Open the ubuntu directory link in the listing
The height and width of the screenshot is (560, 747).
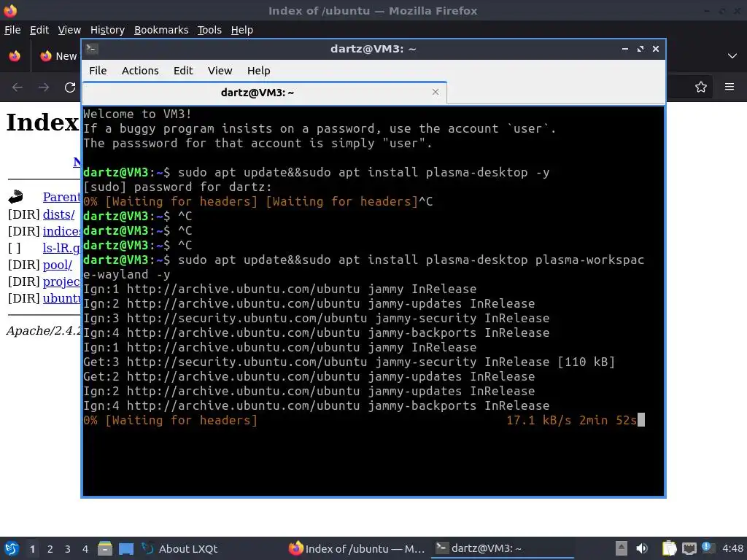click(61, 298)
